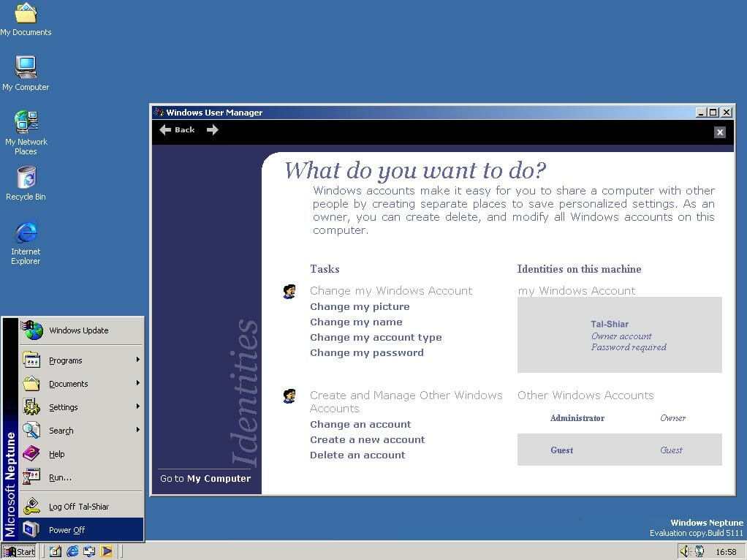The height and width of the screenshot is (560, 747).
Task: Select Power Off in Start menu
Action: click(x=67, y=530)
